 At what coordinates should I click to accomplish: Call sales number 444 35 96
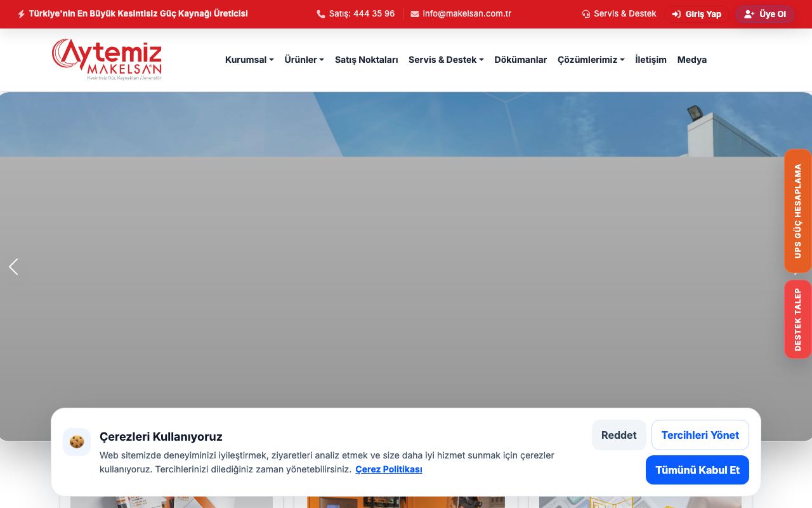click(355, 13)
